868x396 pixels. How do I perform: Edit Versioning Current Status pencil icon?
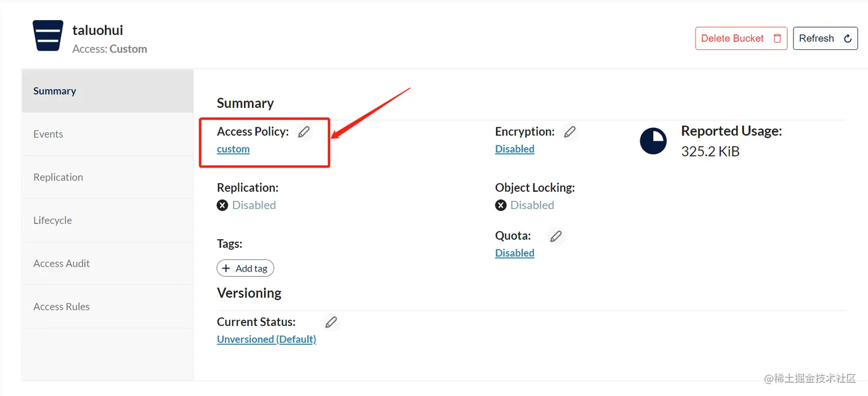tap(331, 322)
